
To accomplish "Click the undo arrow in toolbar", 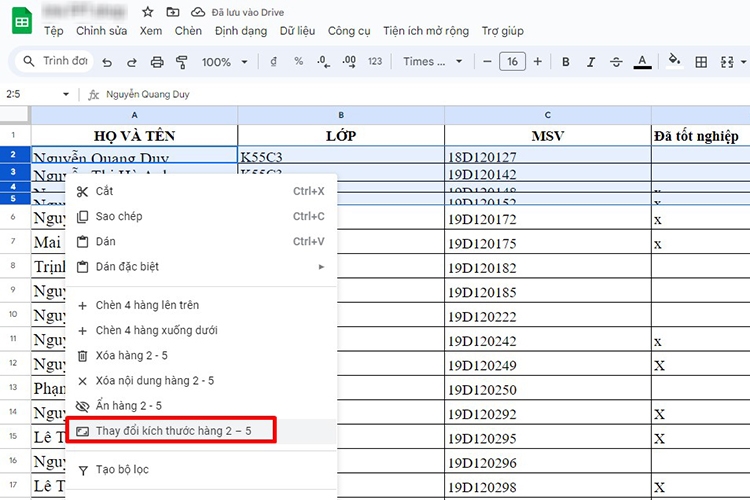I will (107, 62).
